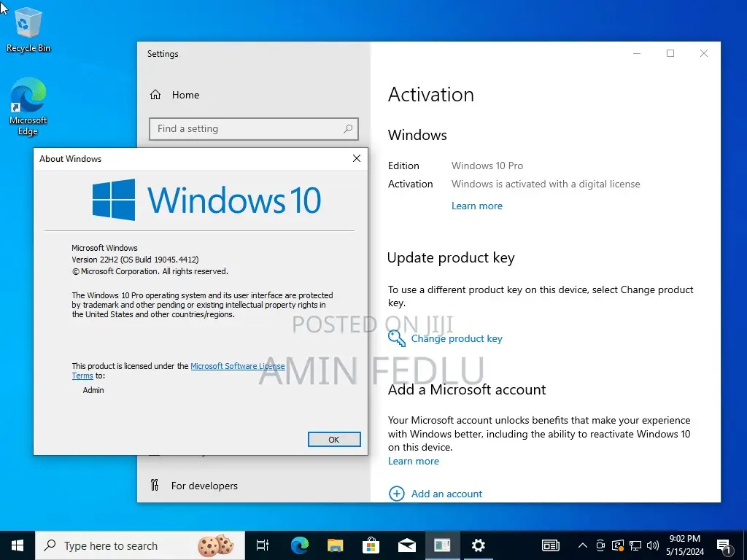Open the Recycle Bin on the desktop
The height and width of the screenshot is (560, 747).
click(x=28, y=22)
